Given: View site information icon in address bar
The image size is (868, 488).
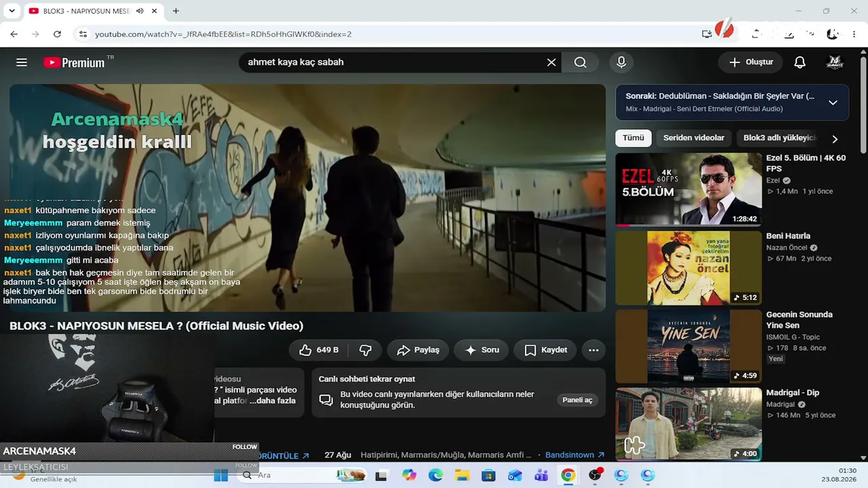Looking at the screenshot, I should pos(83,34).
